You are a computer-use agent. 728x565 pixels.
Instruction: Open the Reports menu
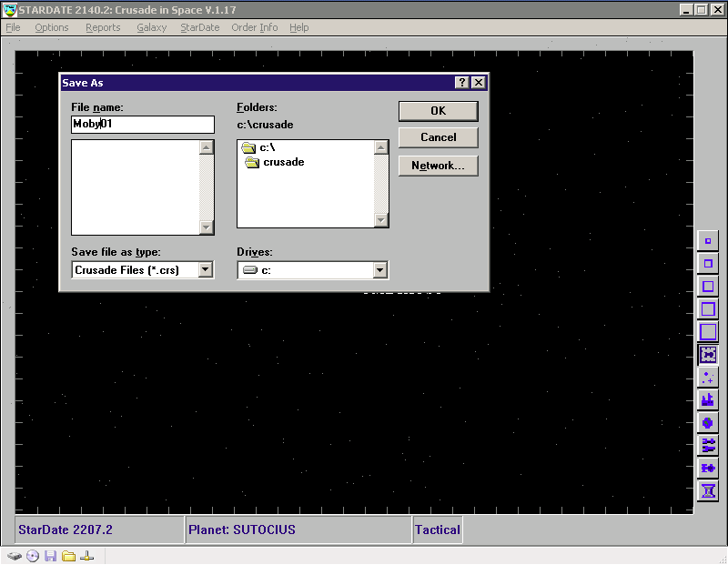103,27
